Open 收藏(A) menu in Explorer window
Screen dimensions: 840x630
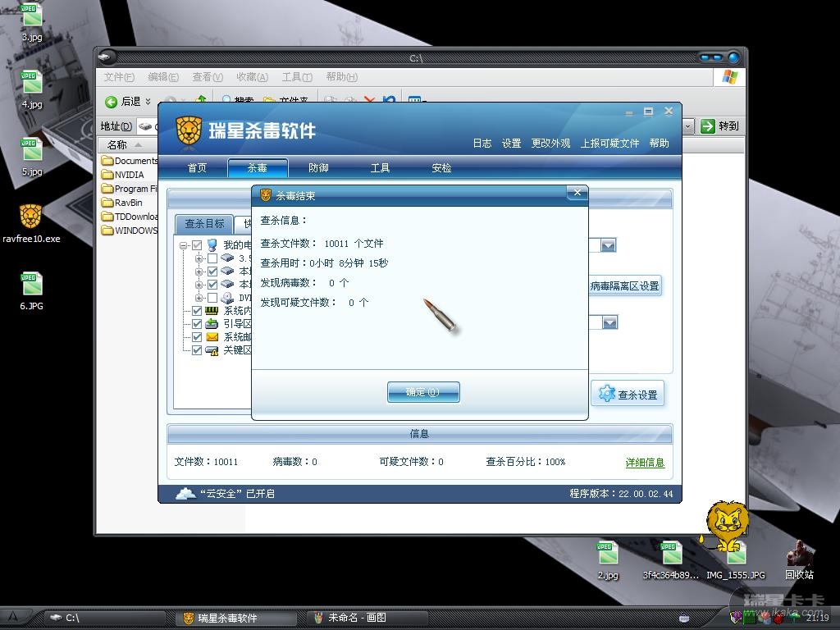click(x=253, y=77)
